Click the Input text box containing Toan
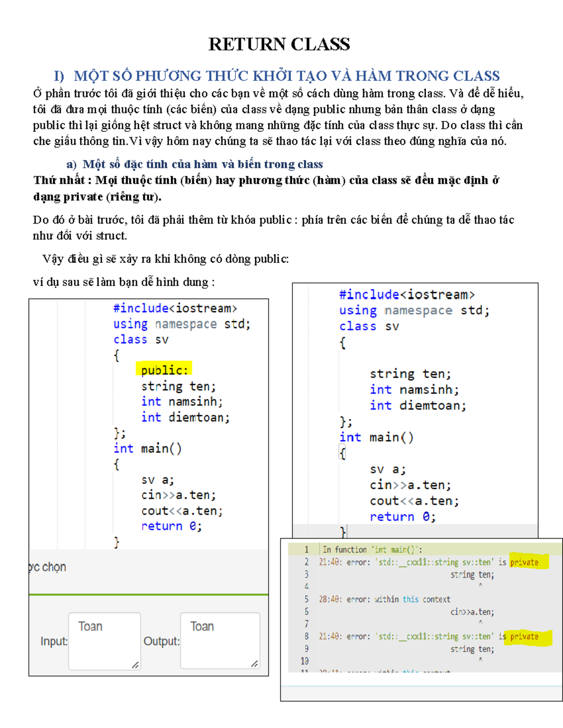The height and width of the screenshot is (728, 563). click(104, 640)
